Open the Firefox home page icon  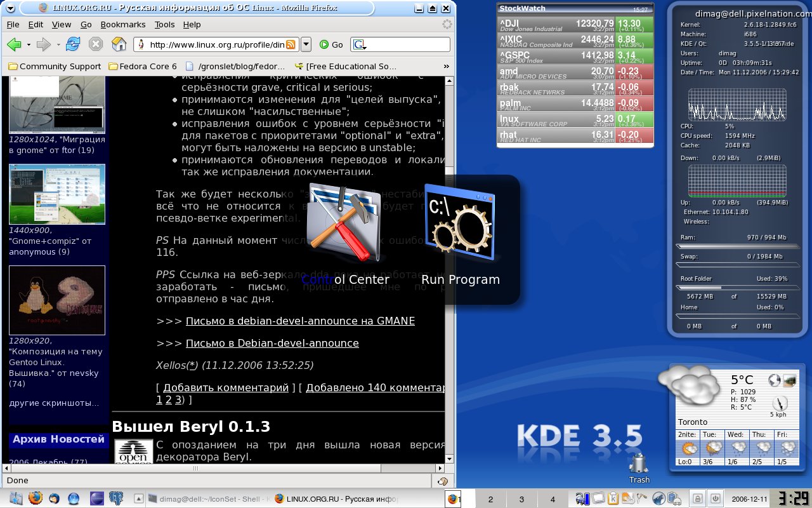click(119, 44)
